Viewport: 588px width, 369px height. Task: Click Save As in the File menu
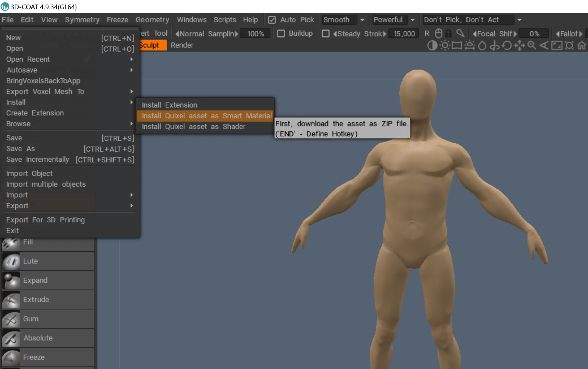pos(70,149)
